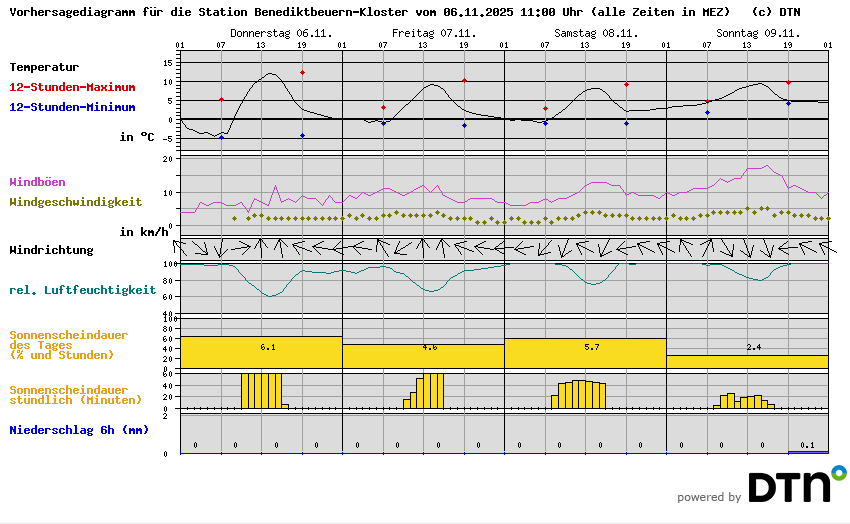
Task: Click the red maximum marker at Thursday 19:00
Action: pos(302,73)
